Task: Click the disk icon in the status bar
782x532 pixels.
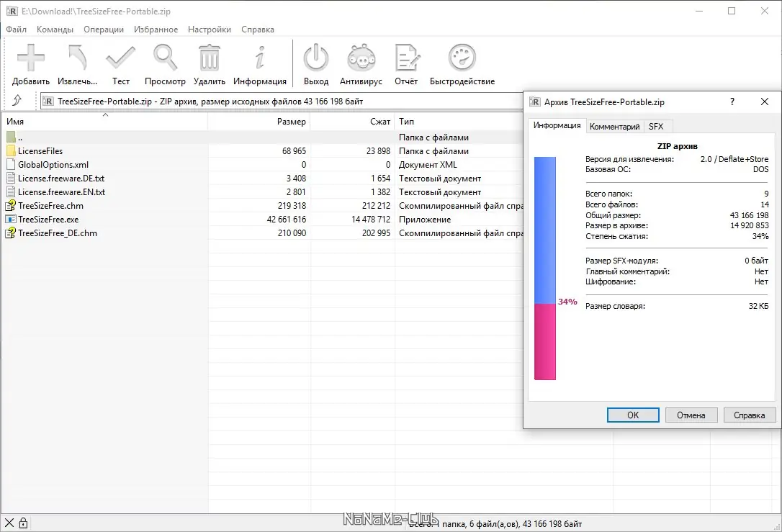Action: [9, 523]
